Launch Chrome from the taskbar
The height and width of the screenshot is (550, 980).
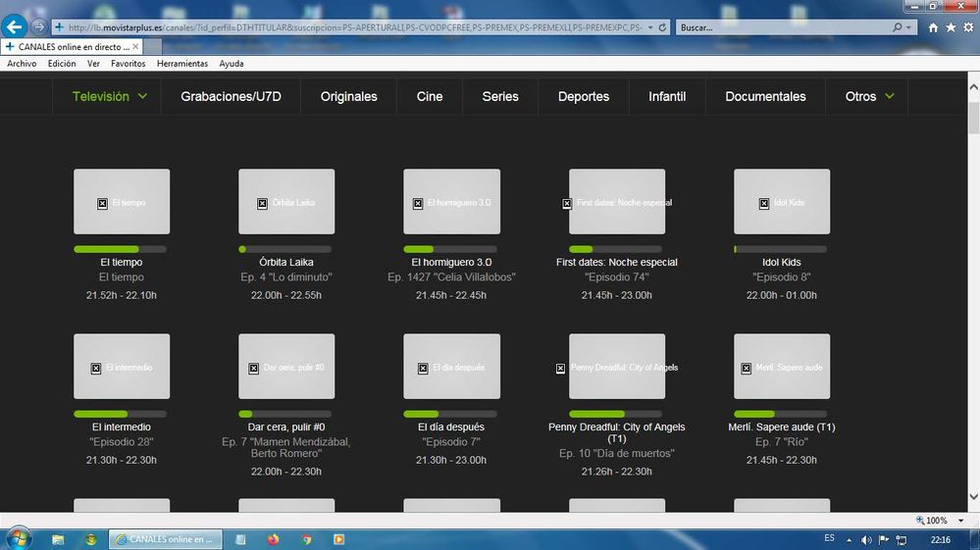click(306, 539)
